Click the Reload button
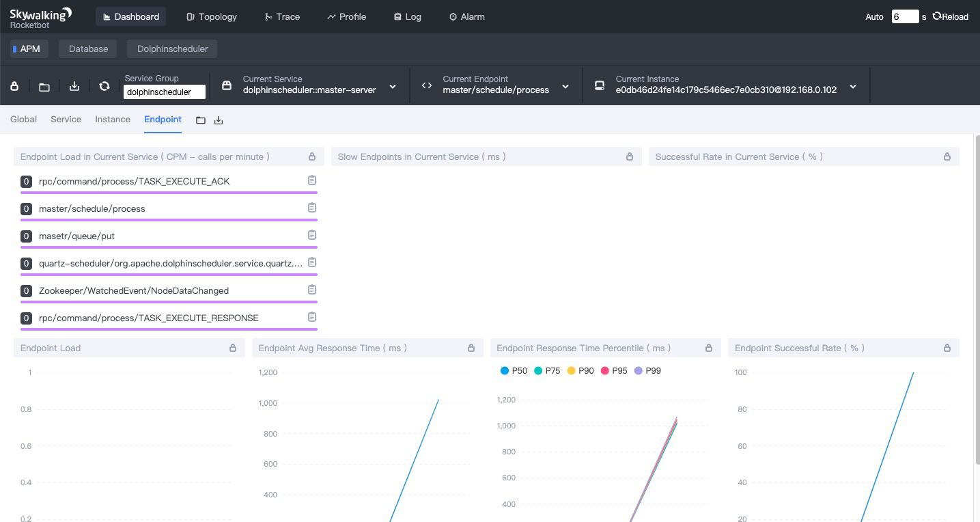This screenshot has height=522, width=980. coord(951,16)
